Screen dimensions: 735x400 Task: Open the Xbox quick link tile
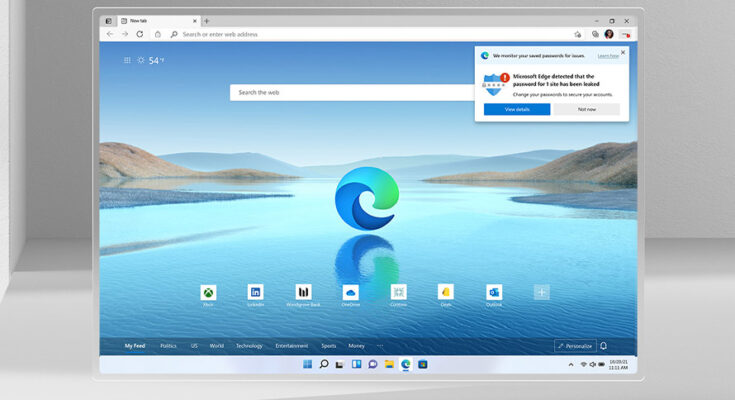point(208,295)
